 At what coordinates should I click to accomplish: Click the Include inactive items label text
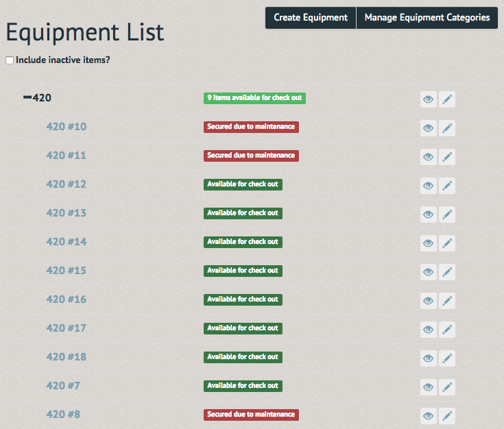[x=63, y=60]
